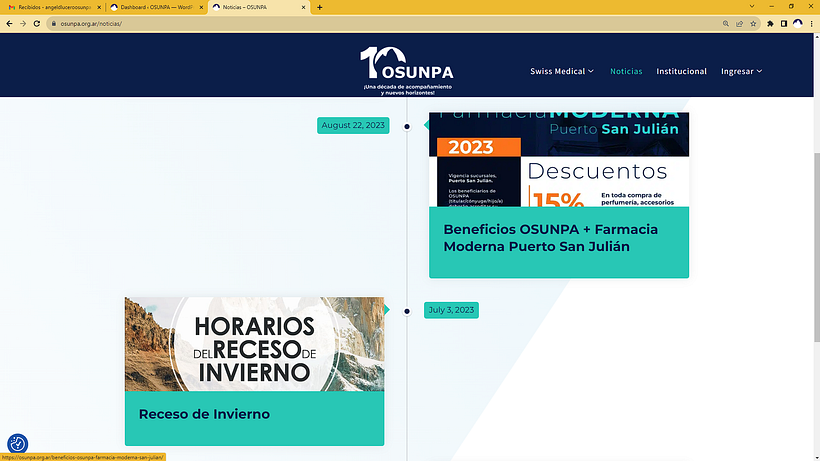
Task: Click the August 22, 2023 date badge
Action: [353, 125]
